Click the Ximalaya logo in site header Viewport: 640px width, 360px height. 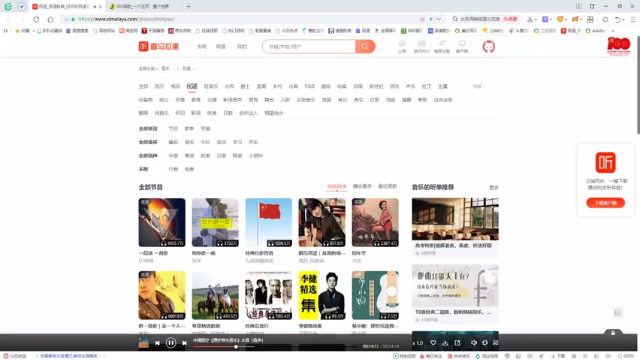[x=159, y=47]
